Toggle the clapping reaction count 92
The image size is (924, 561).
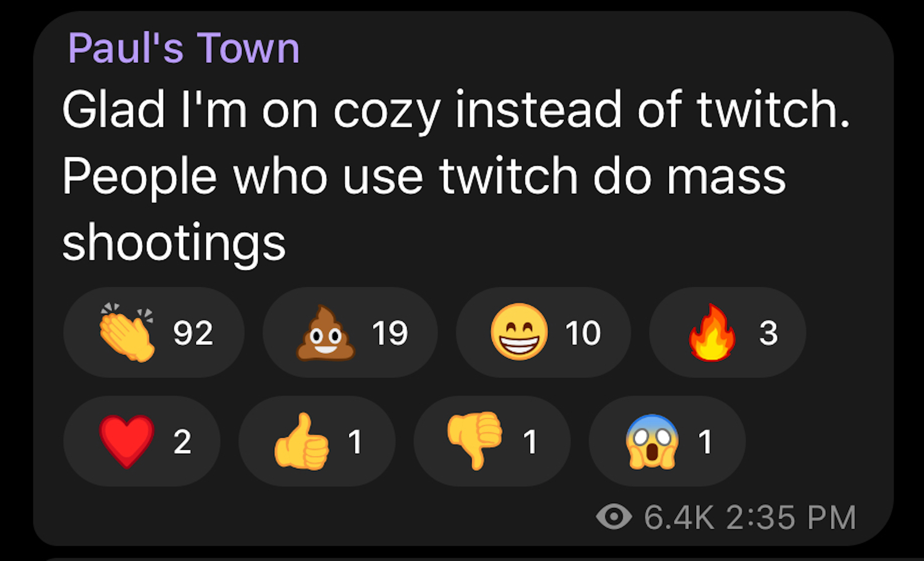tap(193, 333)
